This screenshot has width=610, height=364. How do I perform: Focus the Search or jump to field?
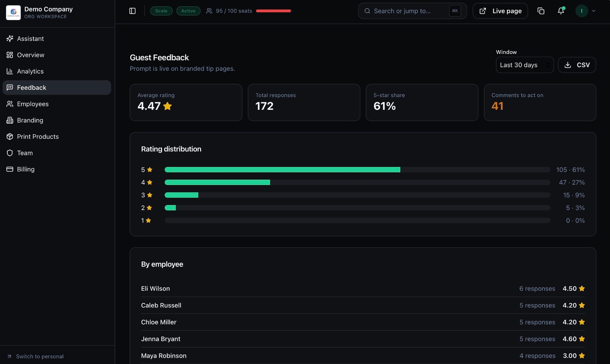(x=412, y=11)
